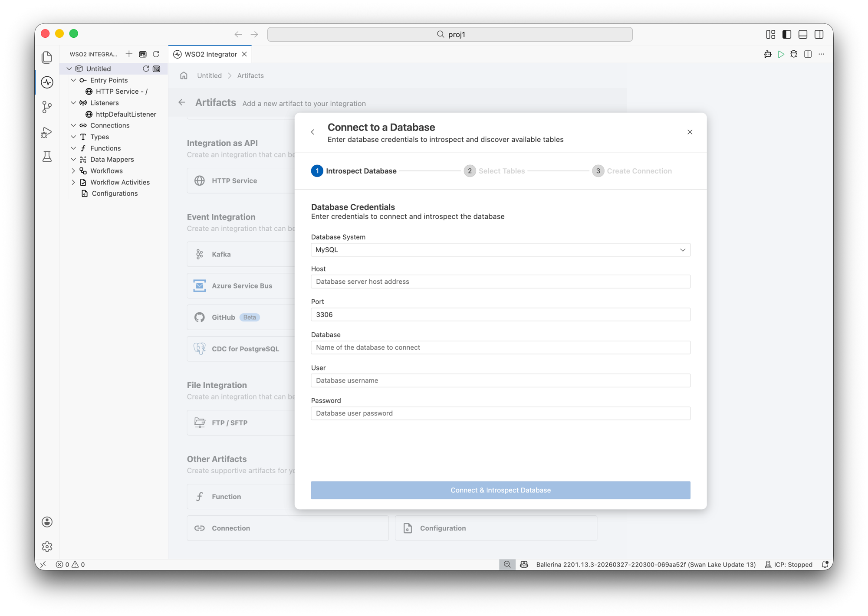The width and height of the screenshot is (868, 616).
Task: Toggle the primary side bar
Action: 786,34
